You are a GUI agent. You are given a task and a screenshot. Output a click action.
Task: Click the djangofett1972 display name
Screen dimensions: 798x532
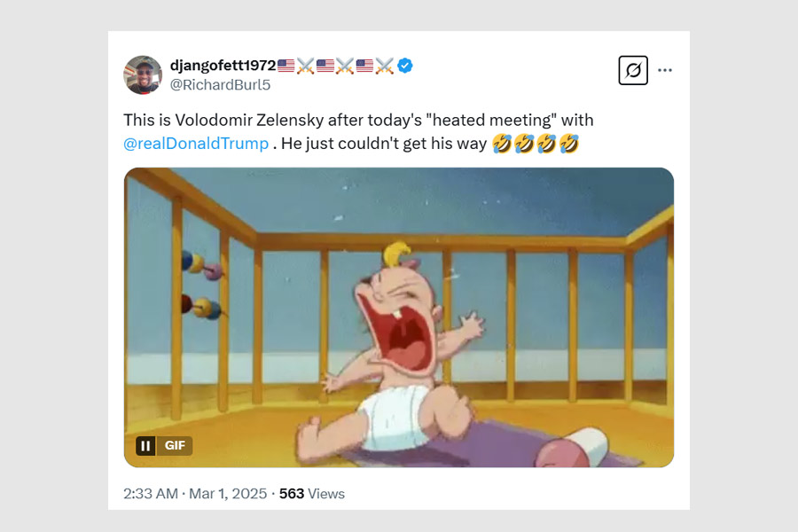223,65
